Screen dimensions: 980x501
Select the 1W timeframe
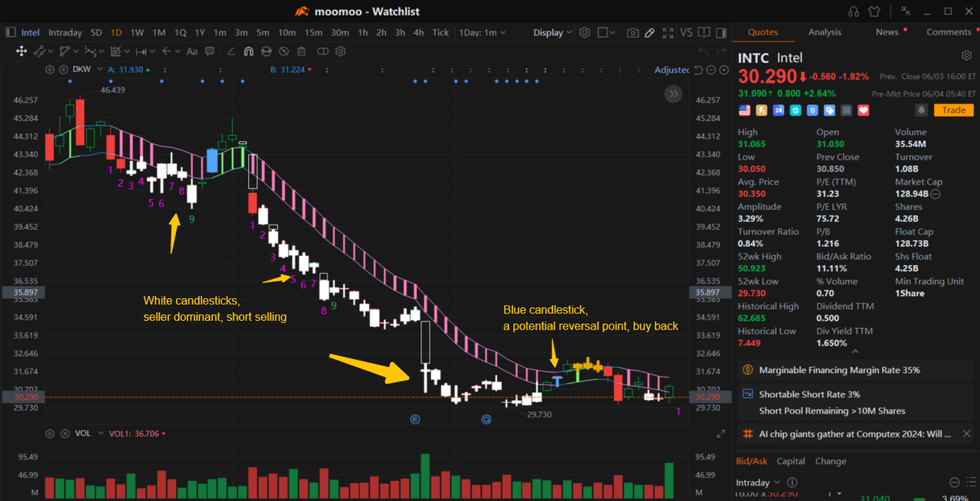pyautogui.click(x=137, y=32)
